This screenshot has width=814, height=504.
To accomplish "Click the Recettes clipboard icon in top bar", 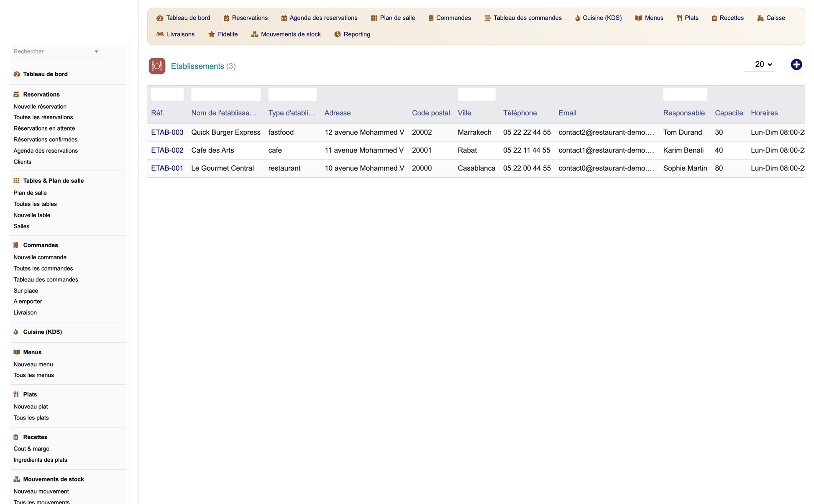I will pyautogui.click(x=714, y=18).
